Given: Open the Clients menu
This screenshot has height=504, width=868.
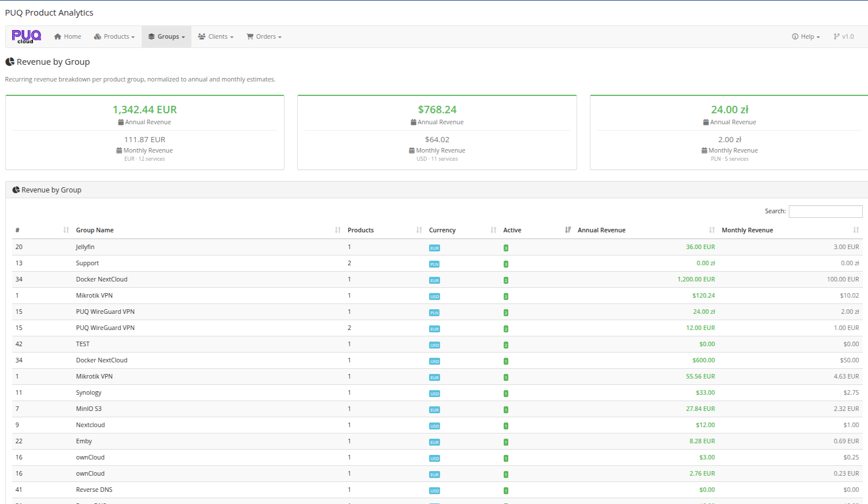Looking at the screenshot, I should (215, 36).
